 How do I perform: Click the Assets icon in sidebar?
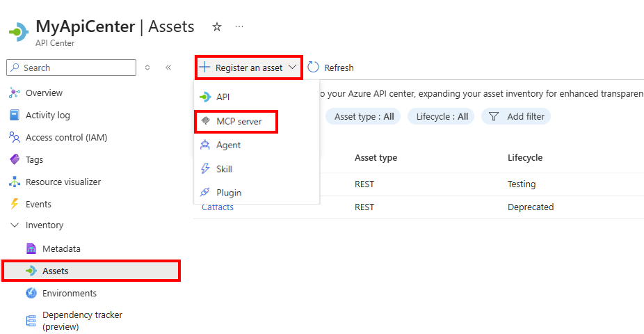[31, 271]
